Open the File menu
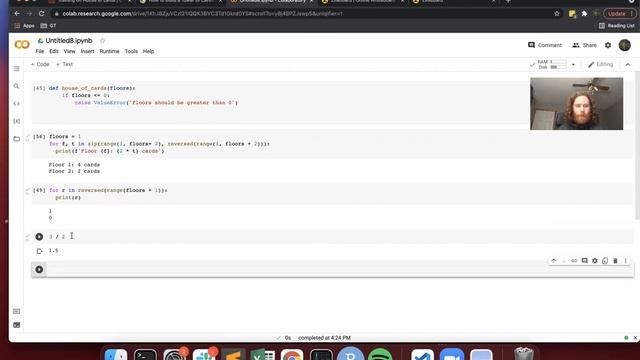This screenshot has width=640, height=360. pos(40,51)
